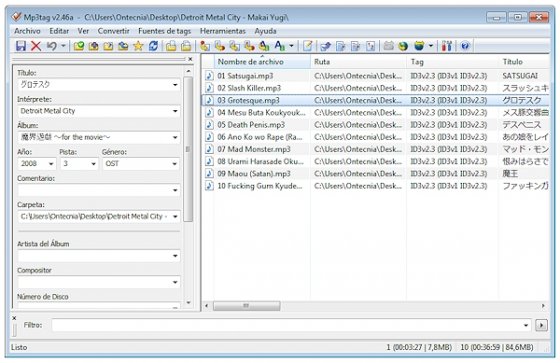Expand the Compositor field dropdown
The image size is (560, 363).
coord(175,282)
